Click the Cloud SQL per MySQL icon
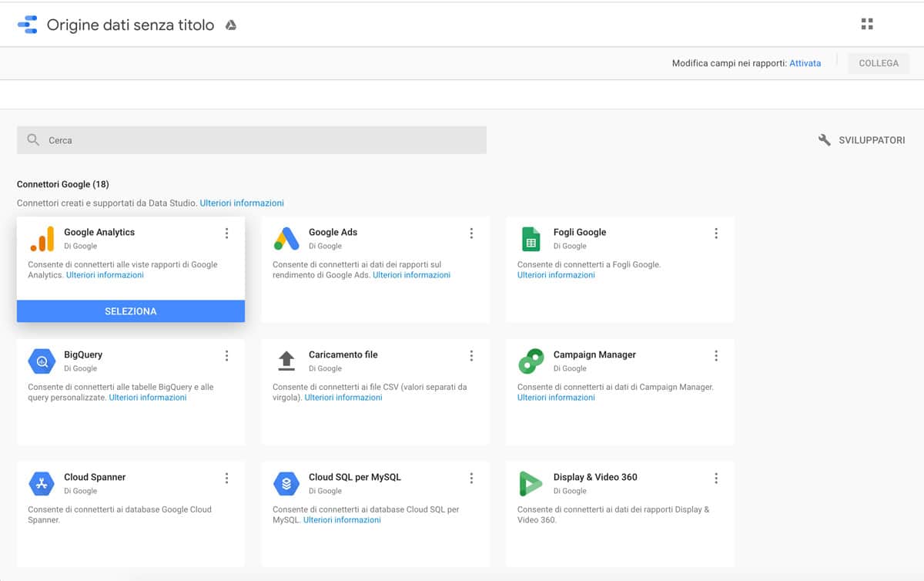Screen dimensions: 924x581 coord(286,483)
